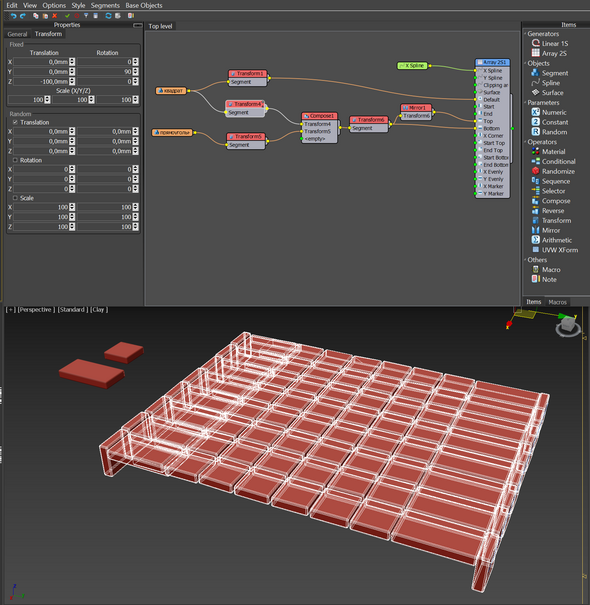Screen dimensions: 590x605
Task: Pick the Surface object item
Action: point(548,93)
